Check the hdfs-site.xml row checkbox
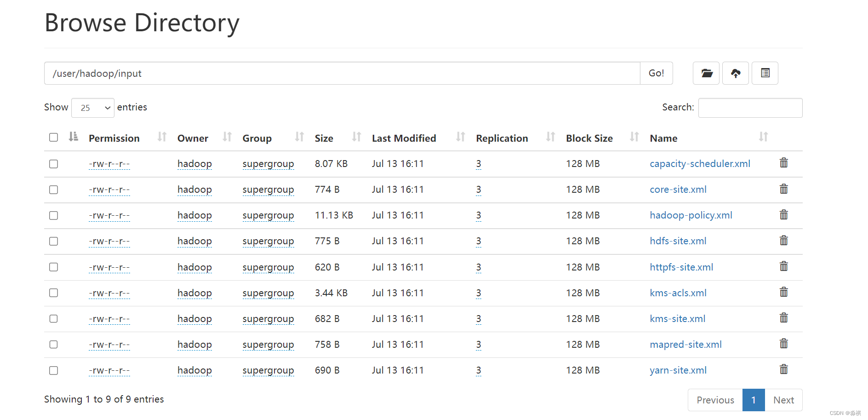This screenshot has width=868, height=420. coord(54,242)
